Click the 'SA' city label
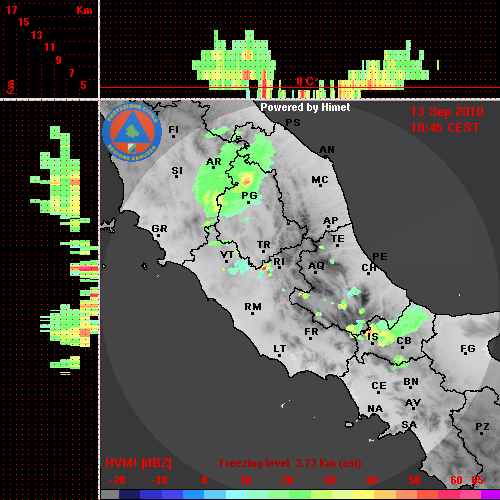This screenshot has height=500, width=500. (x=409, y=425)
